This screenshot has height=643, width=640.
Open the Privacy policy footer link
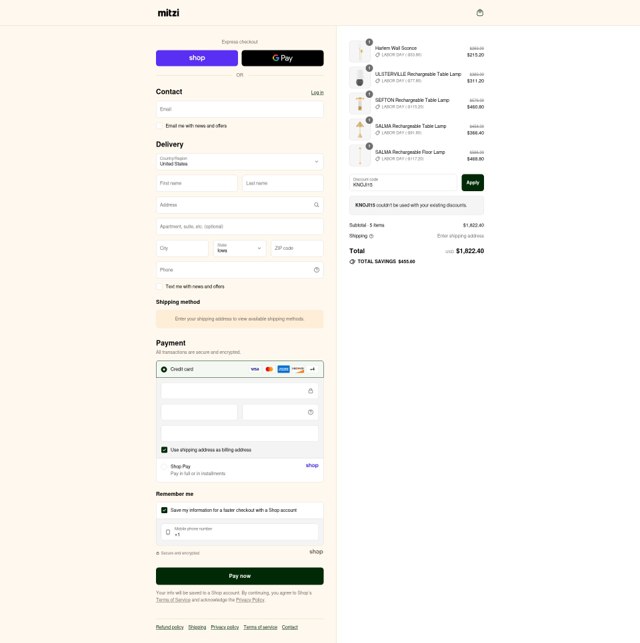point(225,627)
